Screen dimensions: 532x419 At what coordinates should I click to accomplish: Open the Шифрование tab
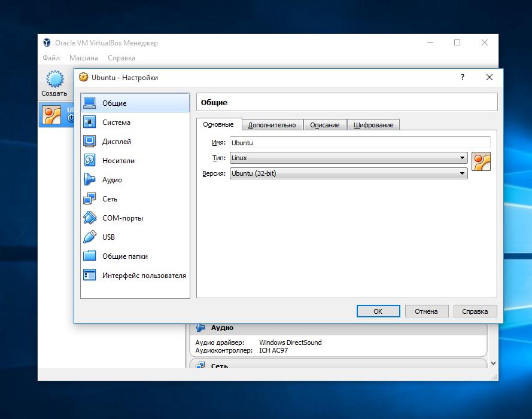[x=373, y=125]
